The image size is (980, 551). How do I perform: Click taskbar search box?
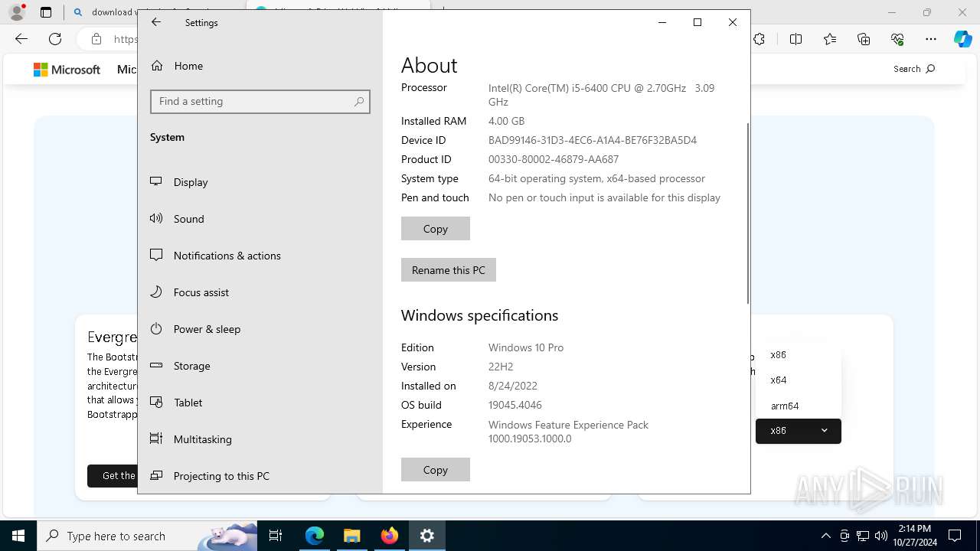pos(147,536)
